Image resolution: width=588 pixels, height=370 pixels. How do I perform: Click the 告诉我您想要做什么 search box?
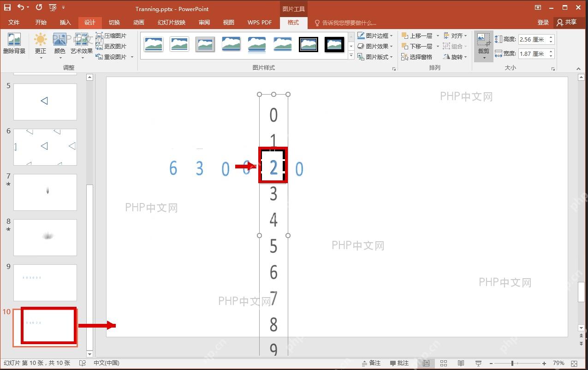[x=346, y=23]
